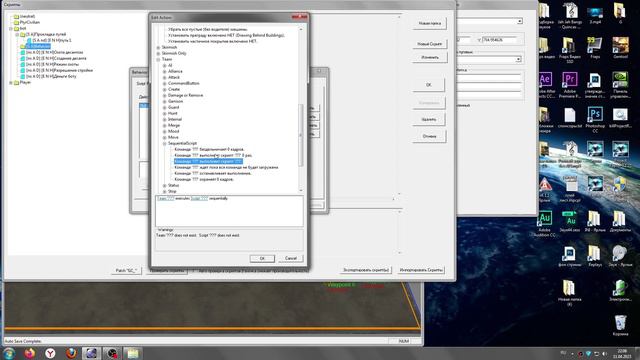Image resolution: width=640 pixels, height=360 pixels.
Task: Open the NVIDIA control panel shortcut
Action: (620, 84)
